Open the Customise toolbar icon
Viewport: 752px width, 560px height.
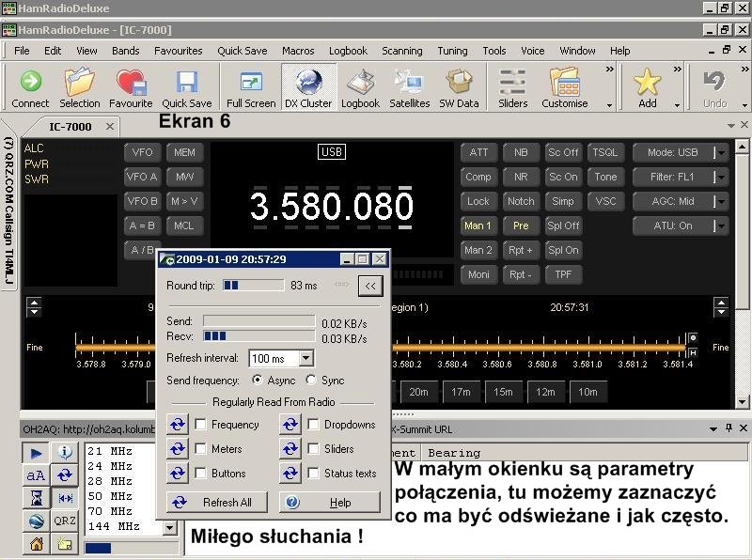565,88
